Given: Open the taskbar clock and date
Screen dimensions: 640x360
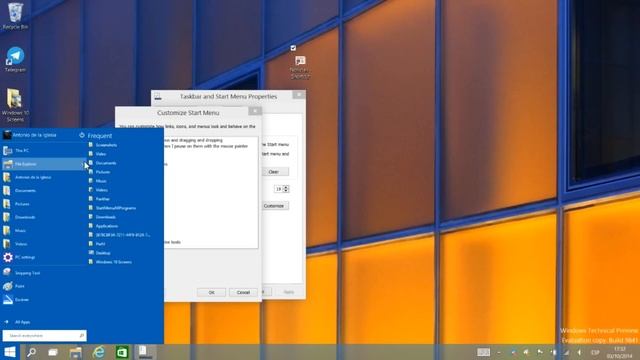Looking at the screenshot, I should [620, 352].
